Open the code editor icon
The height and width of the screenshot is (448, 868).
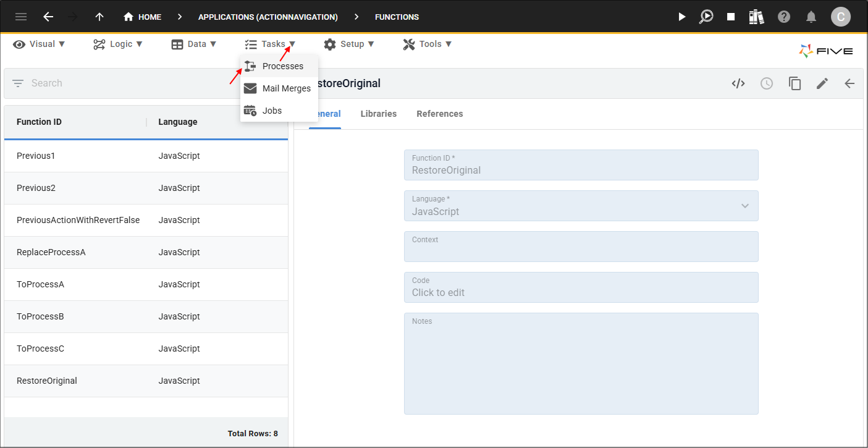[738, 83]
